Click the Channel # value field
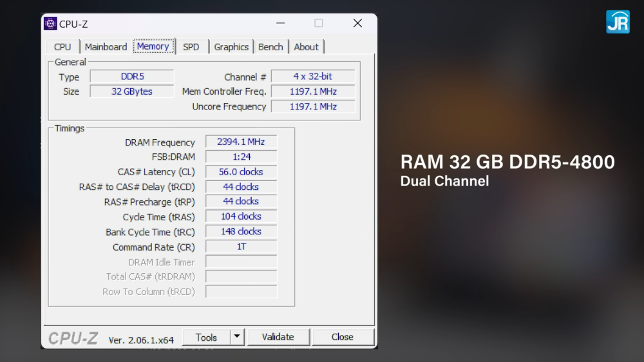This screenshot has height=362, width=644. click(313, 77)
